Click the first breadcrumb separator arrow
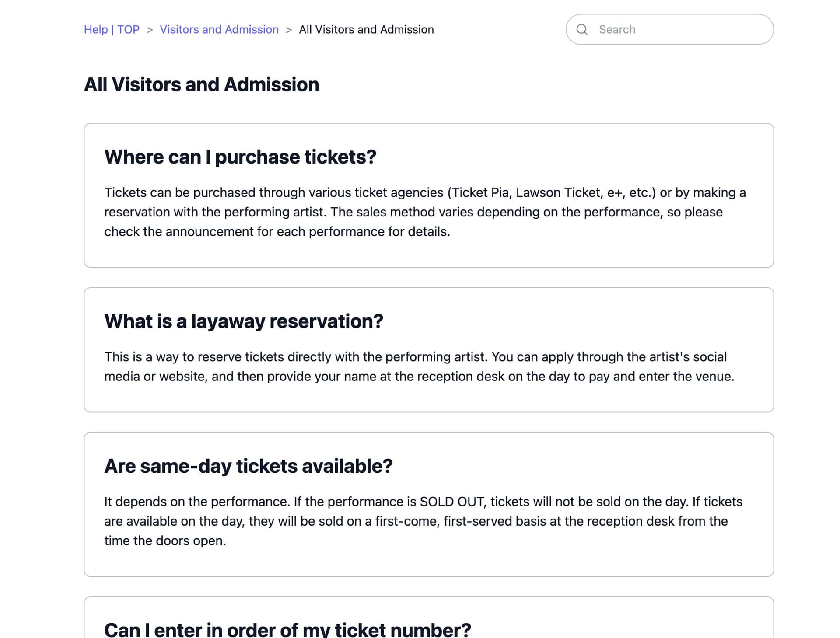This screenshot has height=638, width=840. coord(150,30)
